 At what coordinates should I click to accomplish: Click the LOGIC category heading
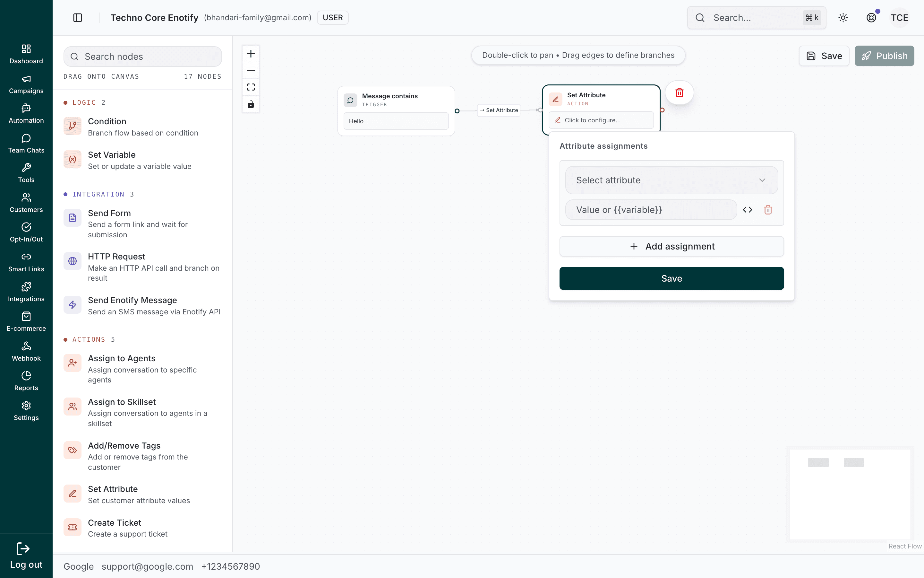84,102
